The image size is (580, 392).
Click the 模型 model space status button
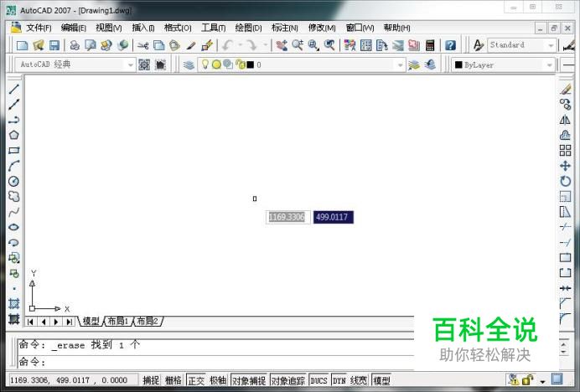coord(381,380)
